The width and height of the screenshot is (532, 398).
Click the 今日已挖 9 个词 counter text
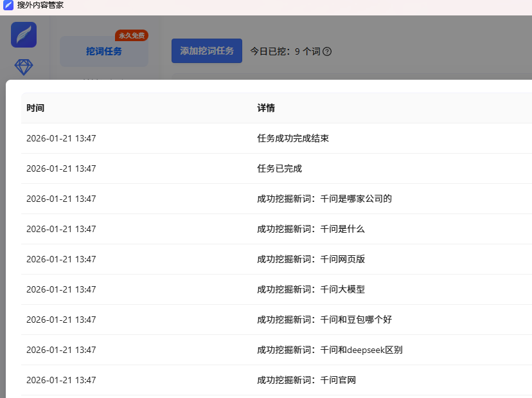click(285, 51)
